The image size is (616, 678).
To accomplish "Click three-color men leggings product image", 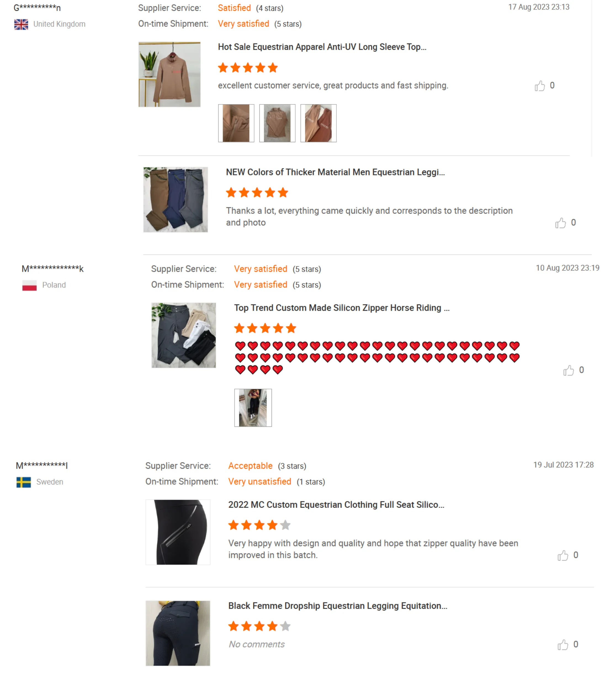I will (x=176, y=199).
